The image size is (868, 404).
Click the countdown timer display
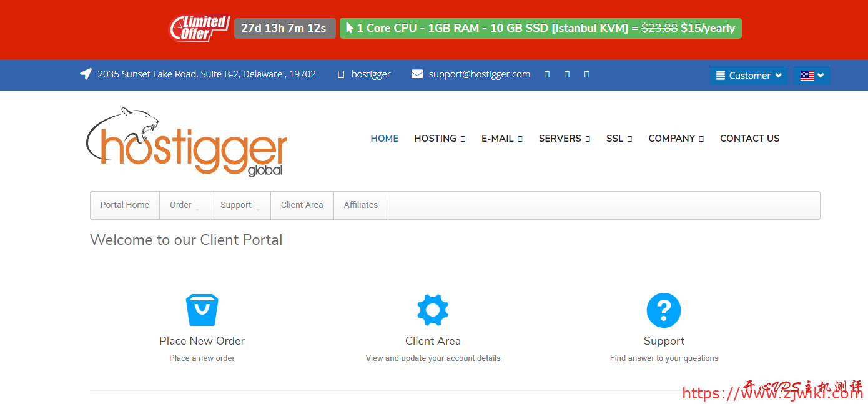(285, 28)
